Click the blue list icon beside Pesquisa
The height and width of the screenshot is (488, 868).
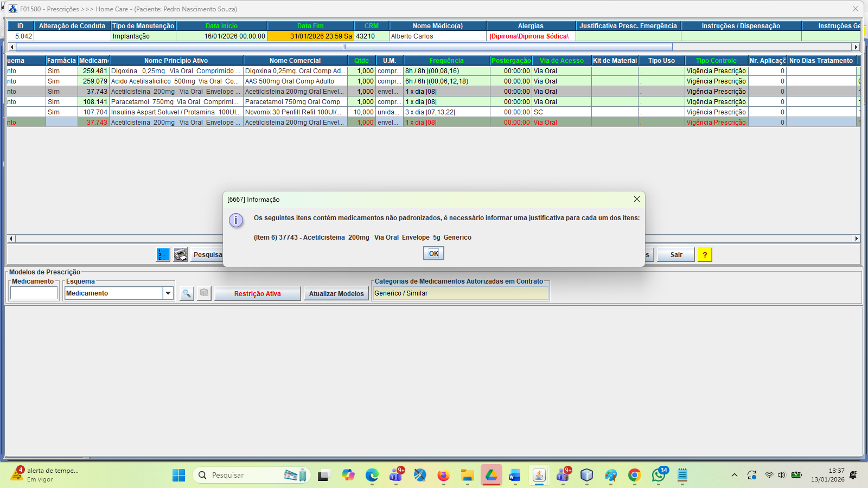163,254
